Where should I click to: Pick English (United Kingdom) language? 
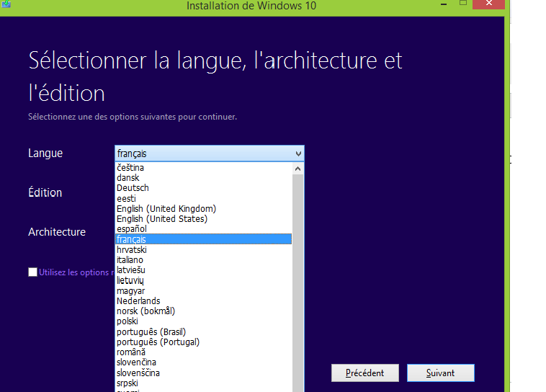(x=203, y=209)
